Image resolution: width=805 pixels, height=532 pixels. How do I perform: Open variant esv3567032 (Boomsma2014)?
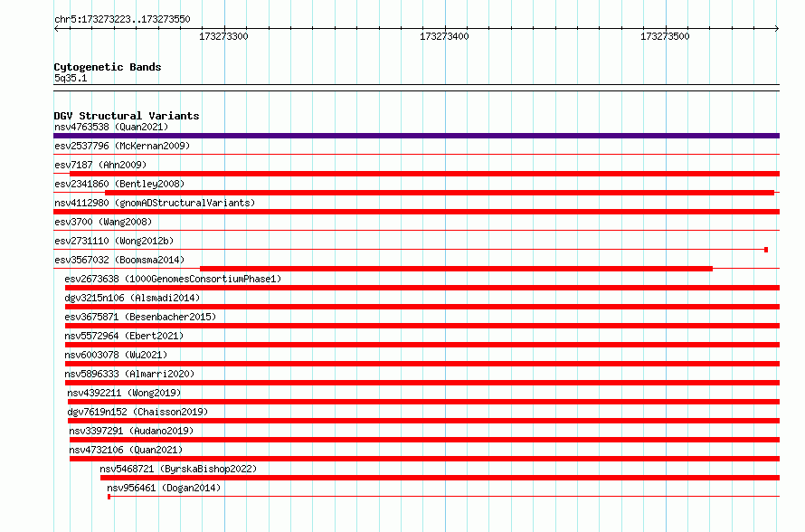[x=119, y=260]
